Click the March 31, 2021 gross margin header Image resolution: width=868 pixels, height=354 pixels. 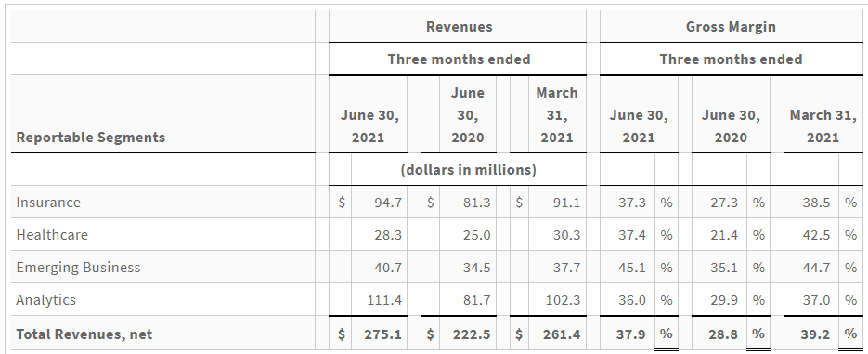(823, 126)
